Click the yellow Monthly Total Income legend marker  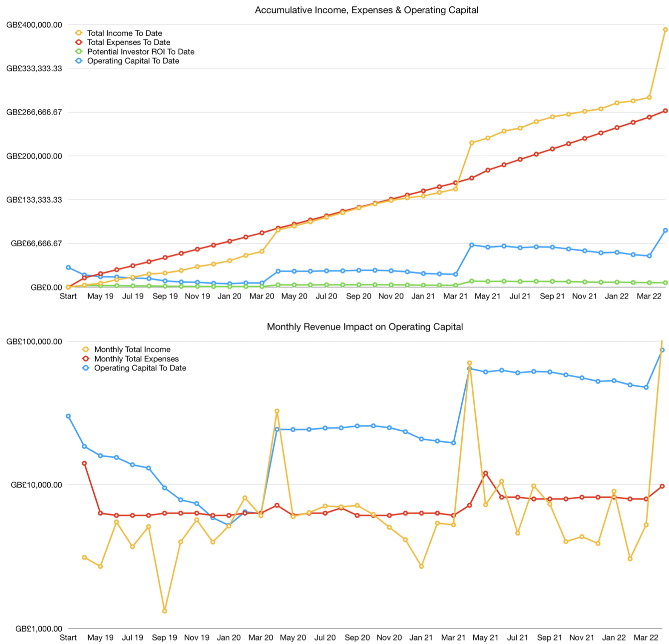tap(86, 349)
